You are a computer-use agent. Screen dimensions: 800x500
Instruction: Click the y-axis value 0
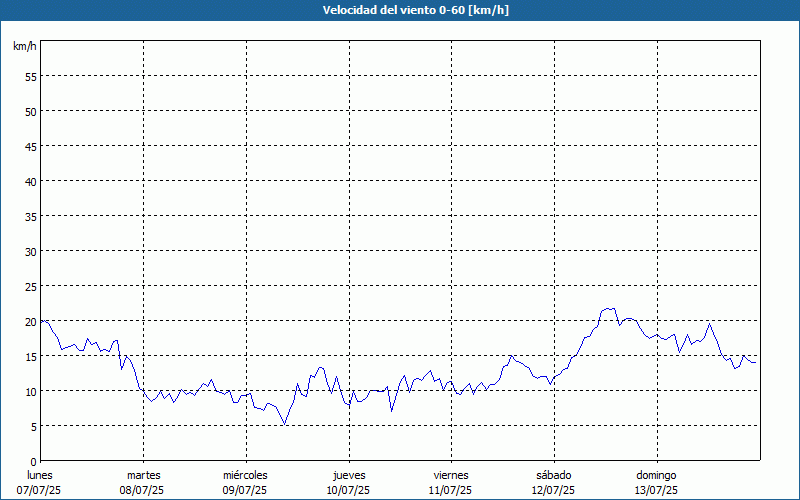click(x=34, y=462)
